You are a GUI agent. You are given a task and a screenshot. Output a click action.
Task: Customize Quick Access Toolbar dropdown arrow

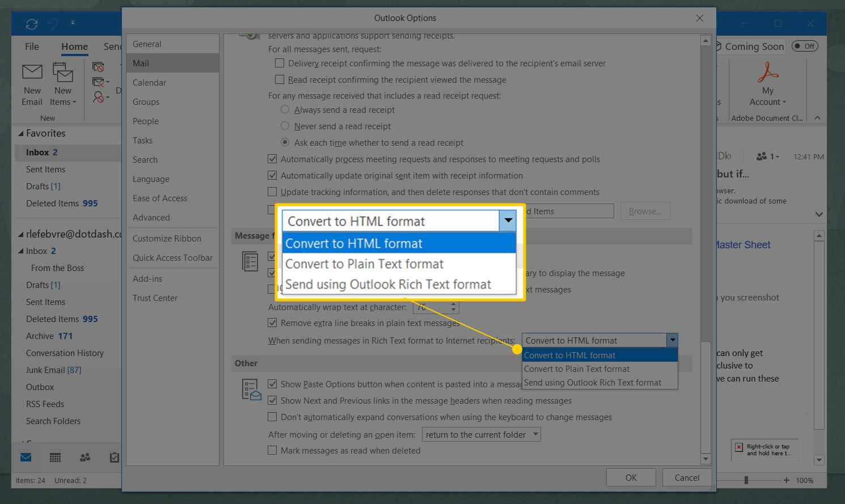(x=73, y=23)
